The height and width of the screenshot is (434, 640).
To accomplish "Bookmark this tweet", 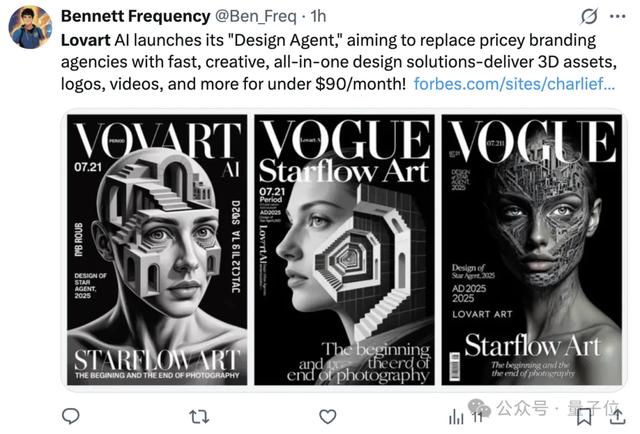I will tap(584, 417).
